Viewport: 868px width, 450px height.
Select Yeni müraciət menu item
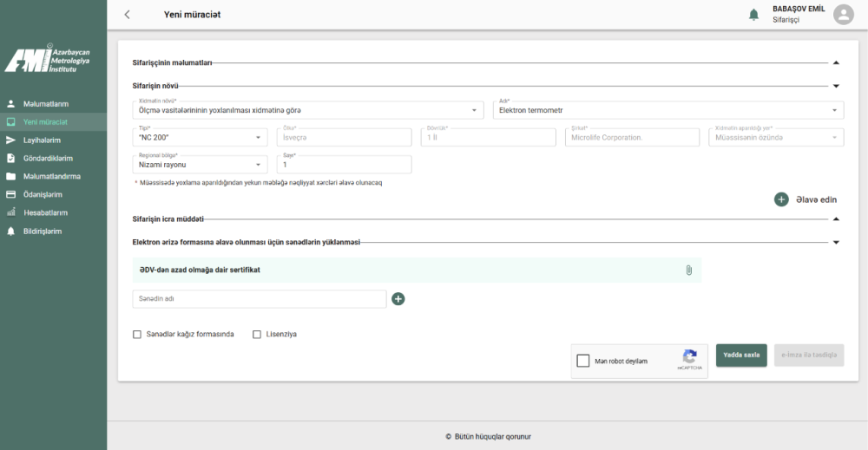coord(45,122)
